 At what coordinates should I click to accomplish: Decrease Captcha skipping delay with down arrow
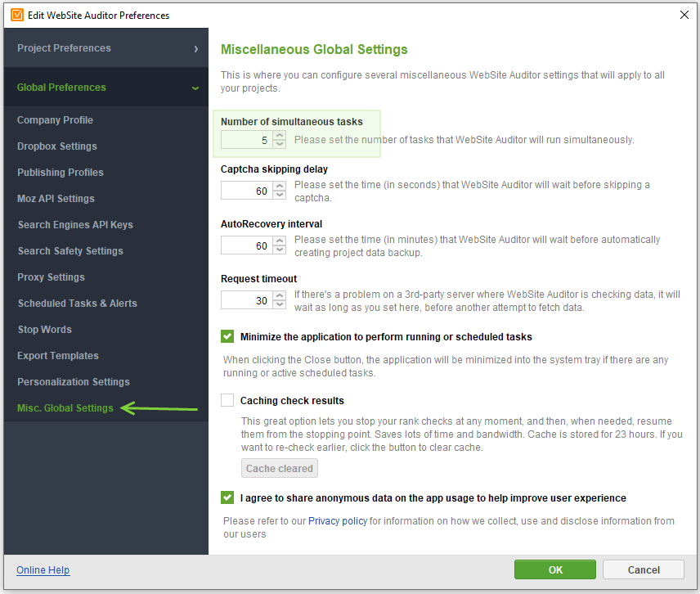tap(280, 196)
